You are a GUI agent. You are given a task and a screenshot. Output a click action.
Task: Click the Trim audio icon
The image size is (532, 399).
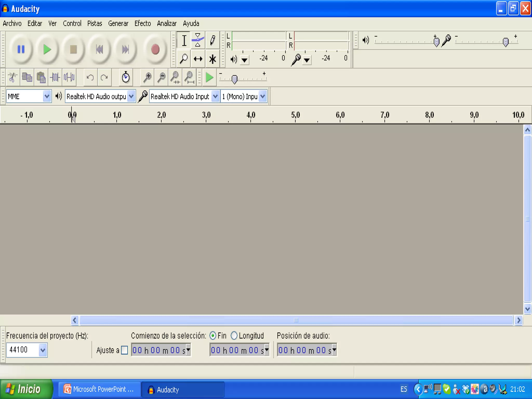(x=55, y=77)
